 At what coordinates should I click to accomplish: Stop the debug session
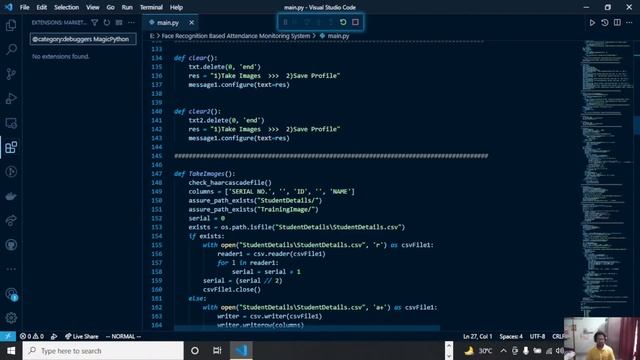point(355,22)
